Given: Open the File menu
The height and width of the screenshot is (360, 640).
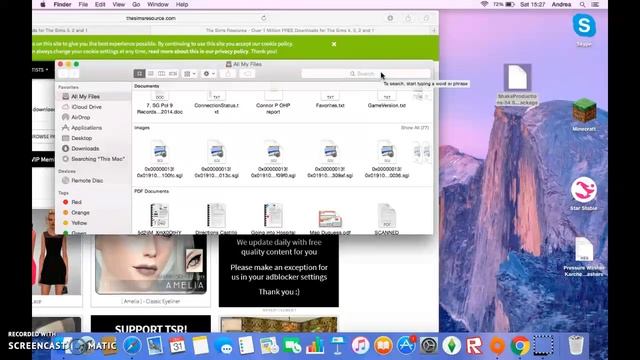Looking at the screenshot, I should click(x=83, y=4).
